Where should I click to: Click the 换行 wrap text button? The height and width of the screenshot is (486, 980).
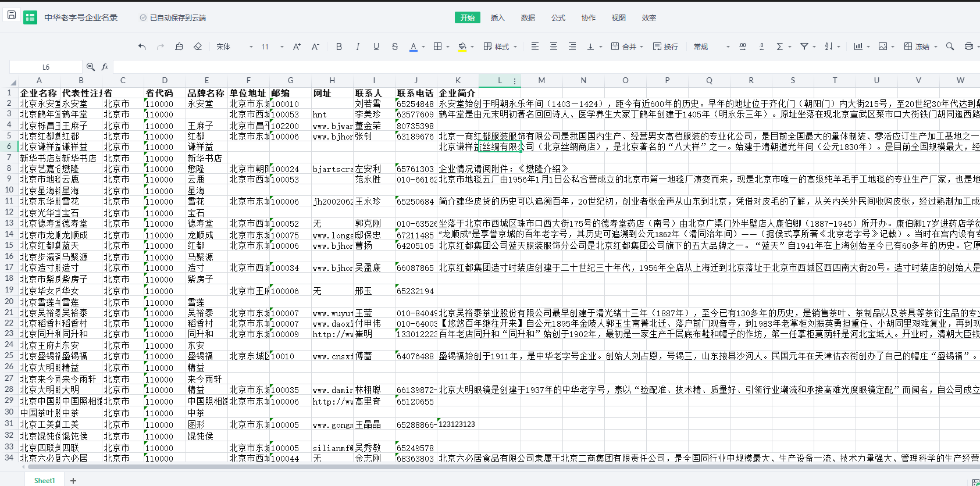pyautogui.click(x=665, y=47)
